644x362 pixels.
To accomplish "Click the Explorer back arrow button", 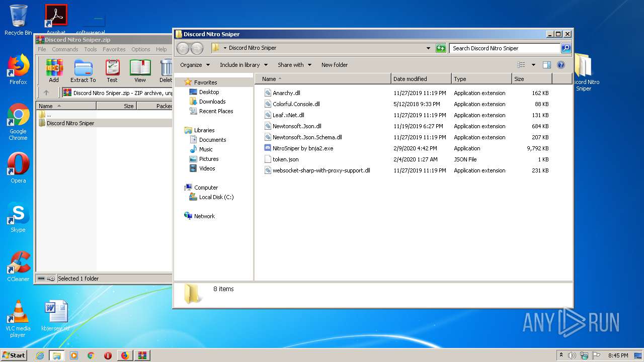I will click(183, 48).
